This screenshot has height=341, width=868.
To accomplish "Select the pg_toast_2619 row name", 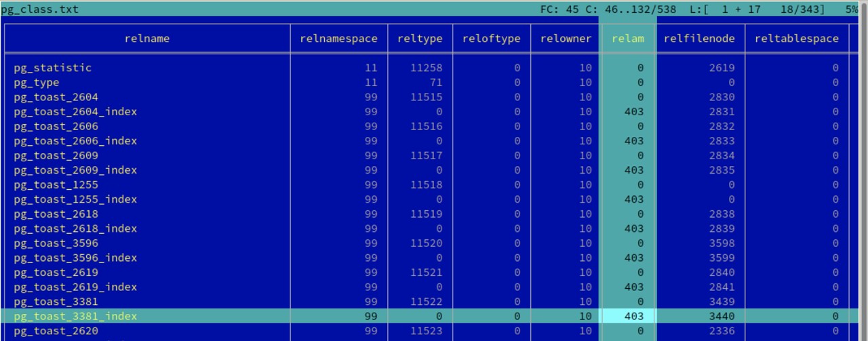I will click(x=56, y=273).
